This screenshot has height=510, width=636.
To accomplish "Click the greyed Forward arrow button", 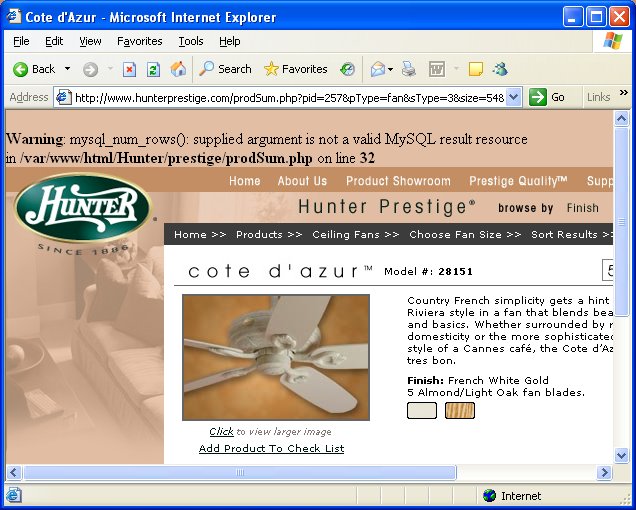I will [90, 70].
